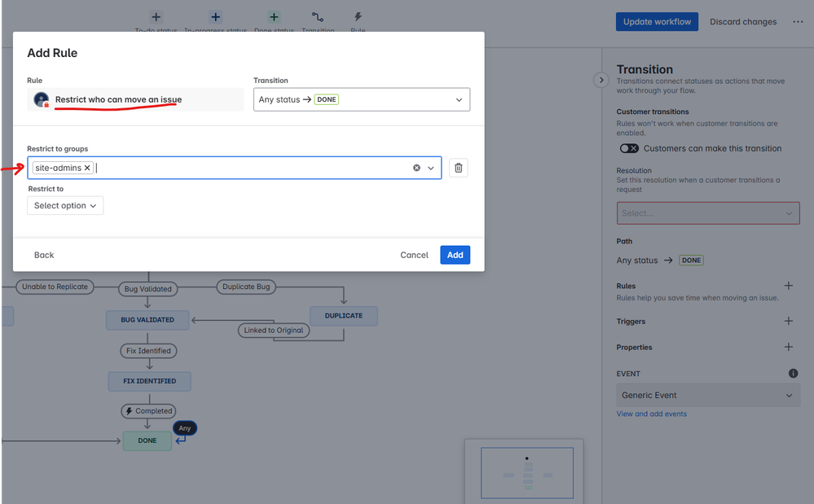Add a new rule with plus icon
The image size is (814, 504).
click(x=789, y=286)
